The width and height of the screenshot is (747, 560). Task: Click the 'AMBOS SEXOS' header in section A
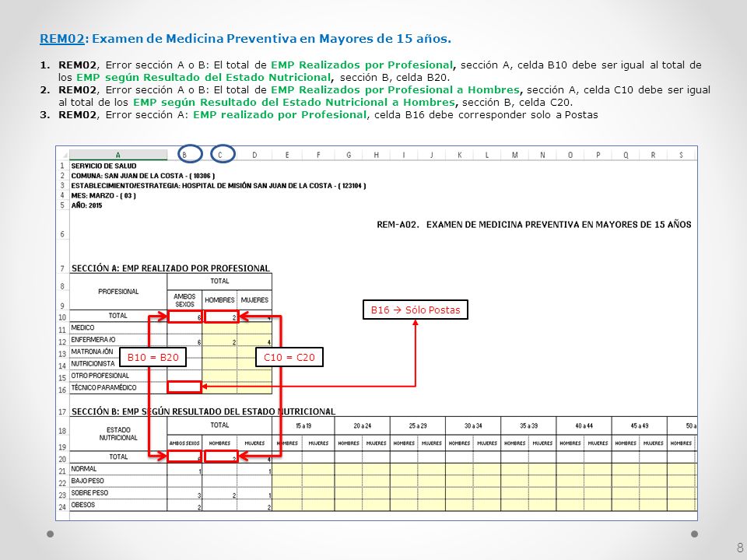[185, 300]
